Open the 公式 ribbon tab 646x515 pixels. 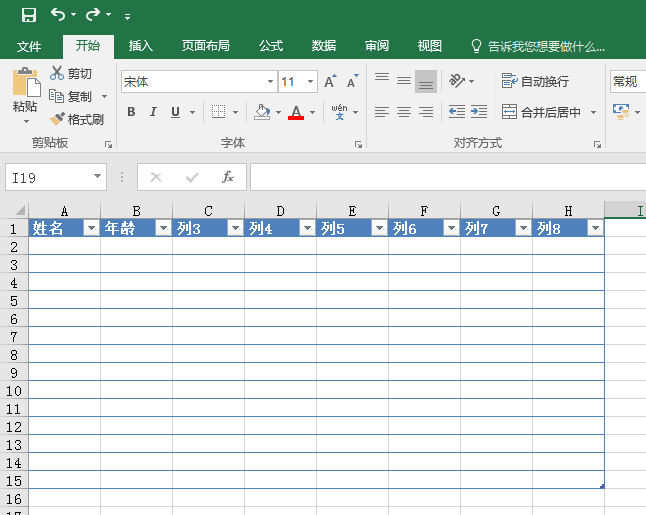[271, 46]
